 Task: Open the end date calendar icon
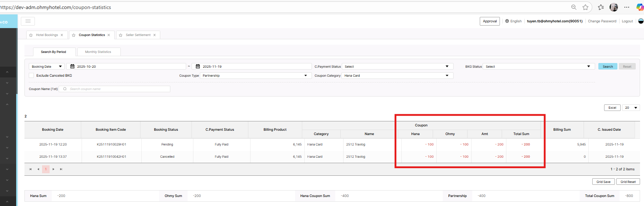pyautogui.click(x=198, y=67)
